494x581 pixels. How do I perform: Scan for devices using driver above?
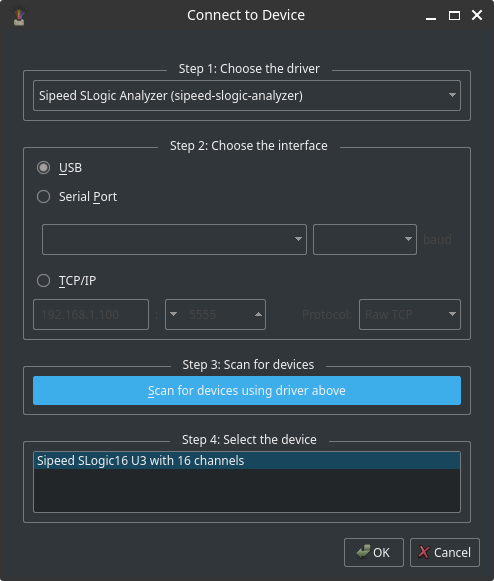(247, 391)
